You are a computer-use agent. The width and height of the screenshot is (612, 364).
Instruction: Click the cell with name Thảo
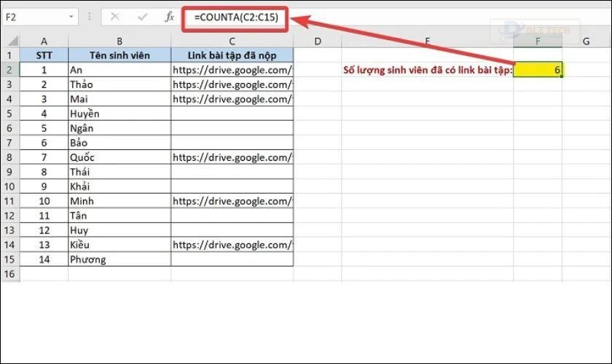119,84
